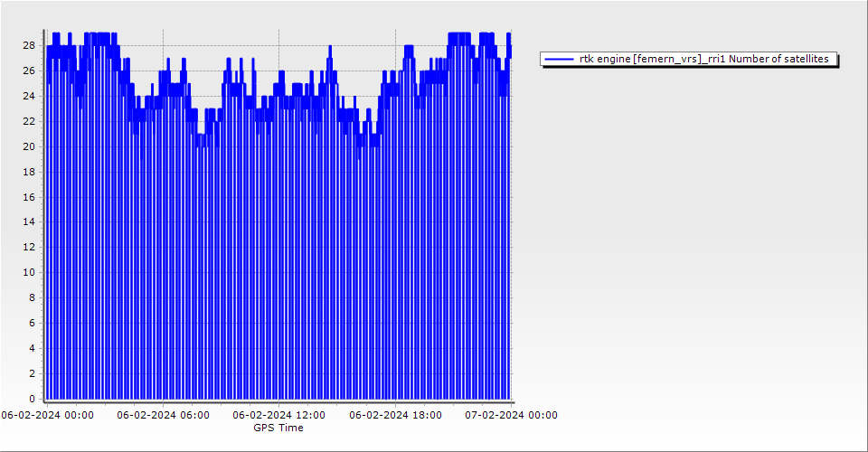Select the 'rtk engine [femern_vrs]_rri1 Number of satellites' legend text
The image size is (868, 452).
[x=703, y=59]
